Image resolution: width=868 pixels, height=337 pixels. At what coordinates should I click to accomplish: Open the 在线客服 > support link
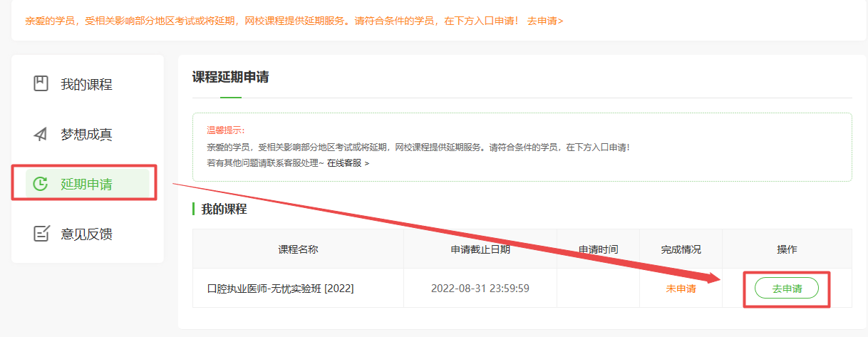click(348, 163)
